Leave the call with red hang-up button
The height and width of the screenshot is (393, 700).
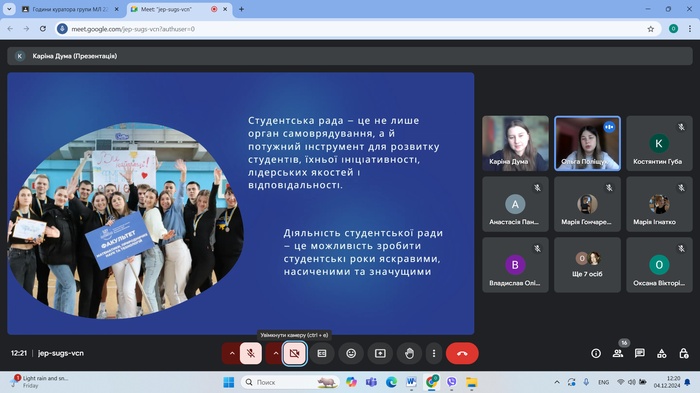pos(462,353)
